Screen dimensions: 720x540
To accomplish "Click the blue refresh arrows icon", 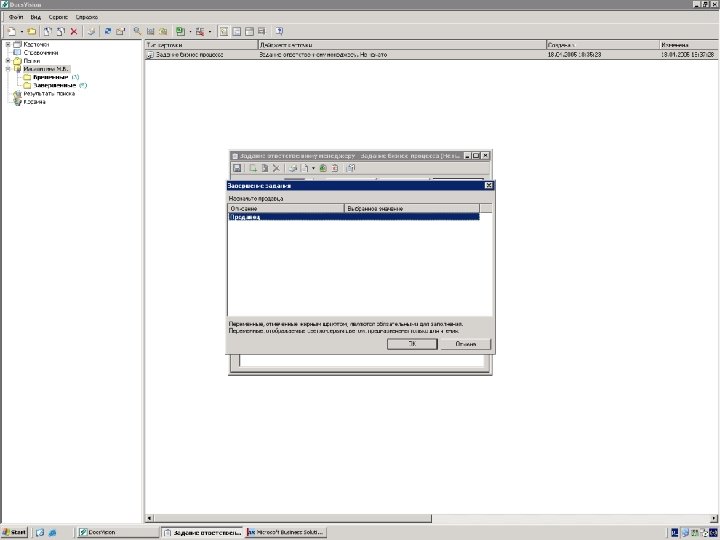I will (108, 31).
